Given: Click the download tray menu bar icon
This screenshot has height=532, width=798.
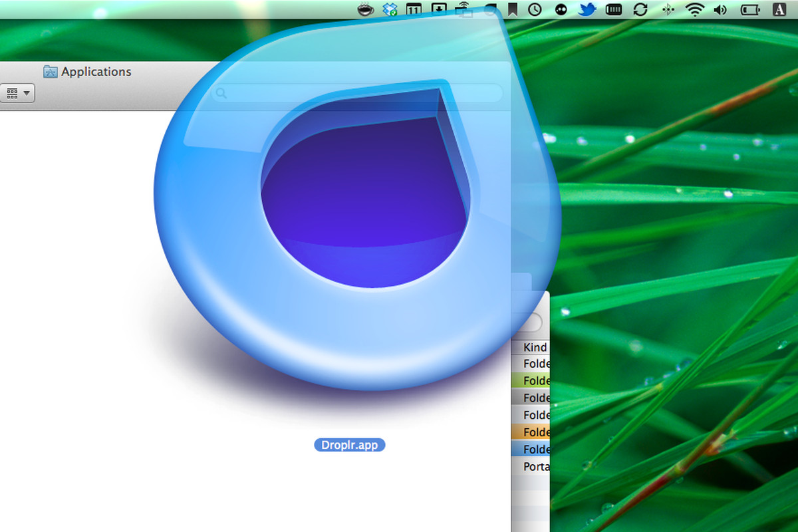Looking at the screenshot, I should (438, 9).
